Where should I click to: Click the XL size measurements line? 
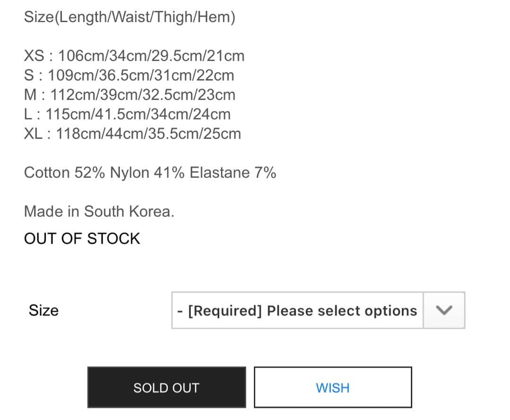click(132, 134)
